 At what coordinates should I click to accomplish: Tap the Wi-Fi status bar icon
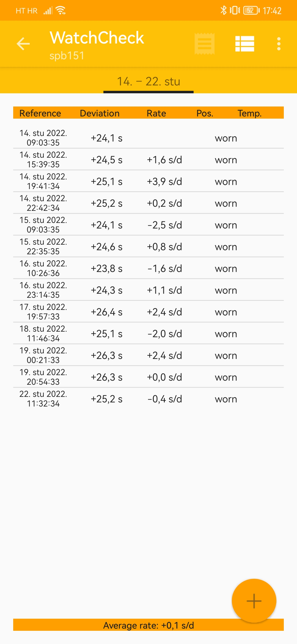point(61,10)
